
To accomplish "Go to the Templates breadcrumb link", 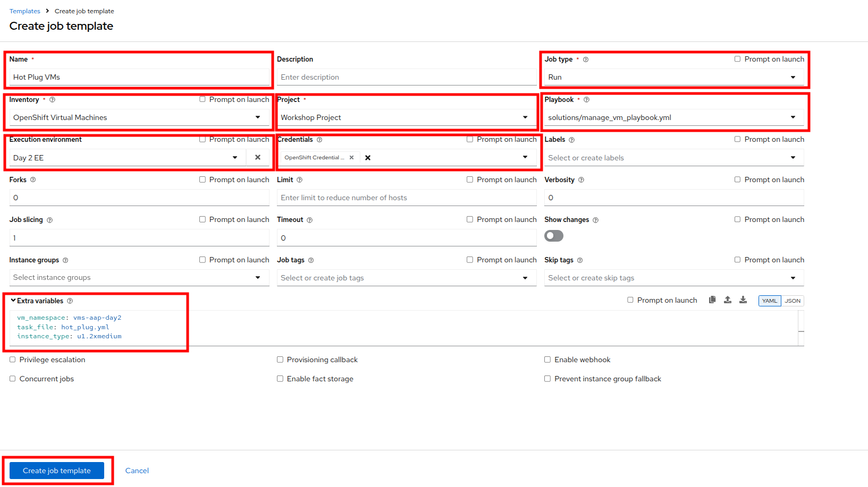I will click(x=25, y=11).
